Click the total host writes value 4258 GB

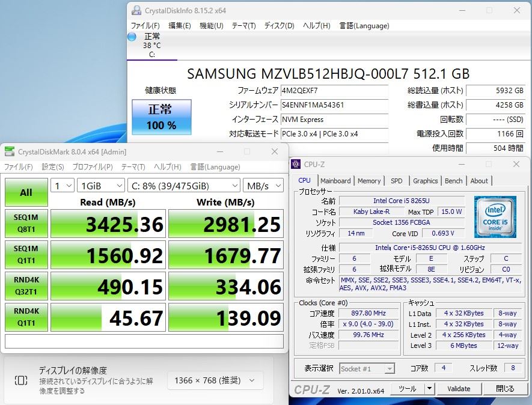click(495, 105)
